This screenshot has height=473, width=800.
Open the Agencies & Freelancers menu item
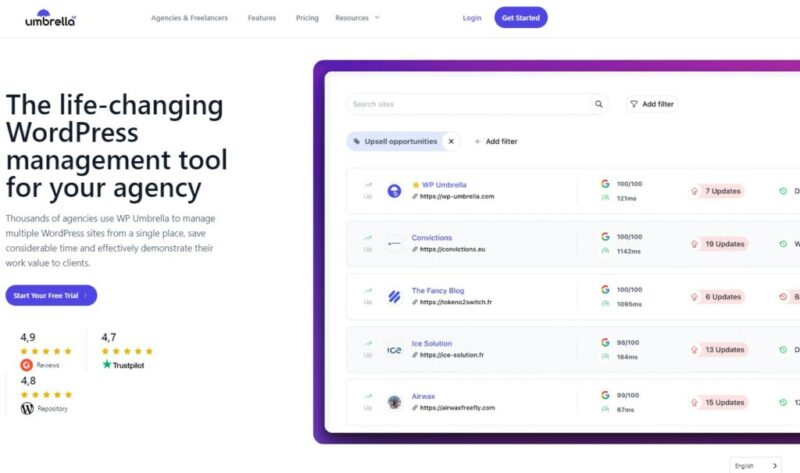[x=189, y=18]
